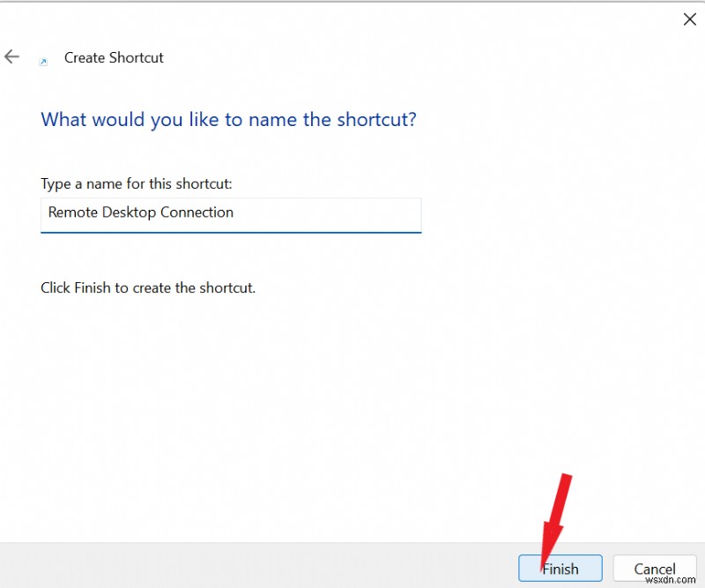Click Finish to create the shortcut
The height and width of the screenshot is (588, 705).
pyautogui.click(x=560, y=569)
